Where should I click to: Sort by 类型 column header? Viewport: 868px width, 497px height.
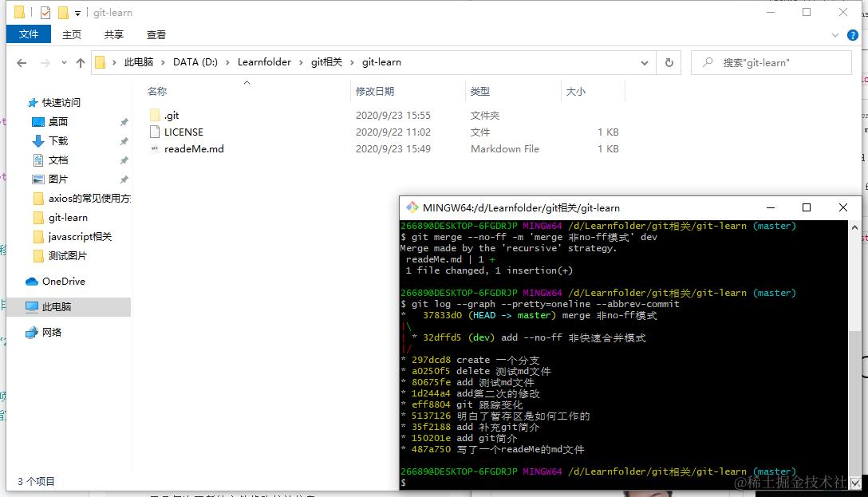click(480, 91)
